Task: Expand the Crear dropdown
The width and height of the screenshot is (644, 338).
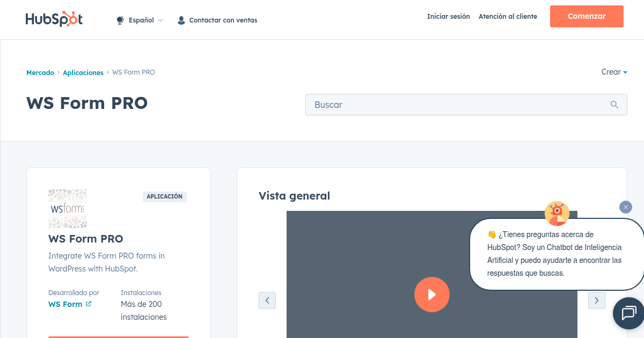Action: click(614, 72)
